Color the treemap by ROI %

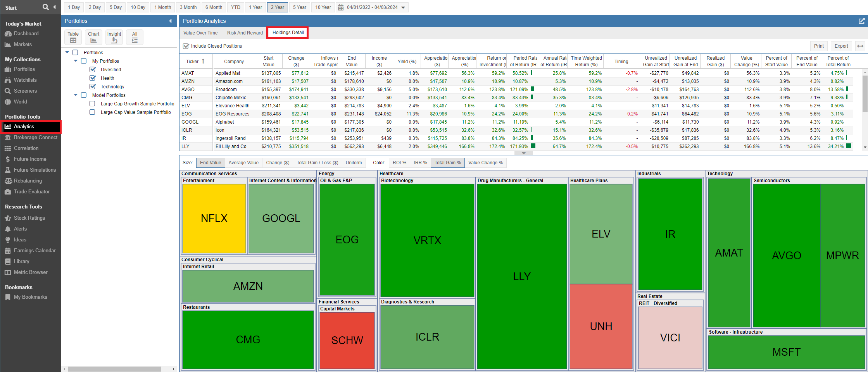[399, 163]
